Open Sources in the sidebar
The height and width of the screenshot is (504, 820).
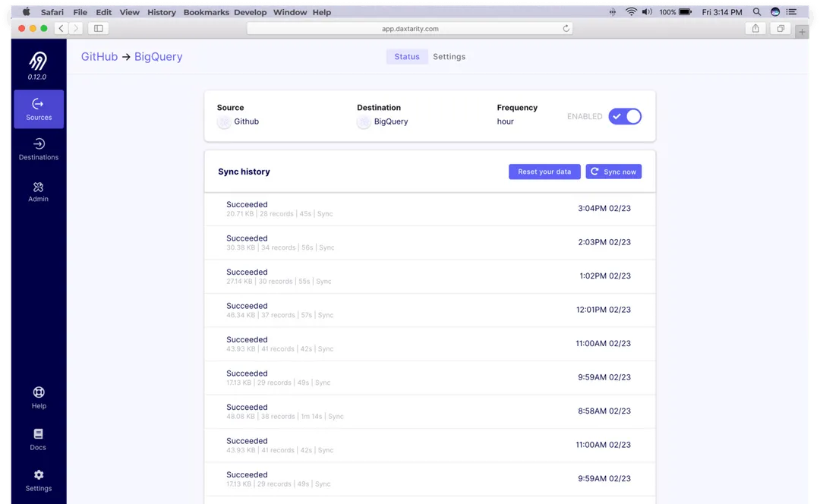[x=39, y=109]
